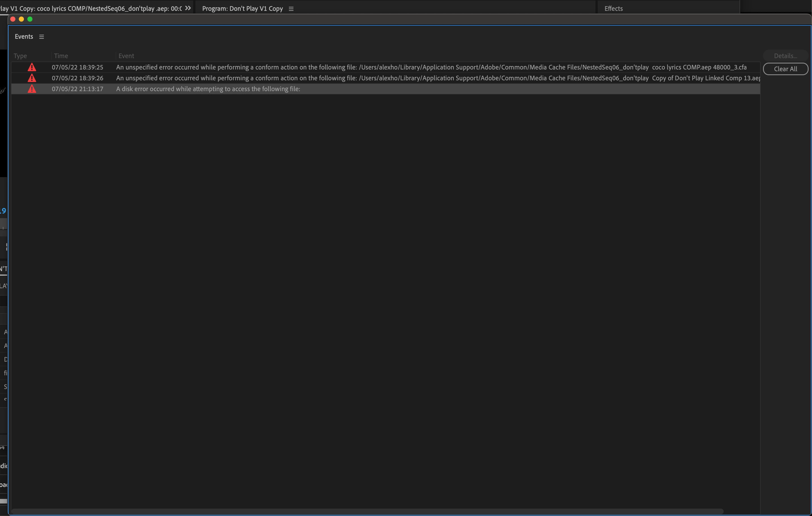Switch to the Effects panel tab
This screenshot has width=812, height=516.
[613, 9]
